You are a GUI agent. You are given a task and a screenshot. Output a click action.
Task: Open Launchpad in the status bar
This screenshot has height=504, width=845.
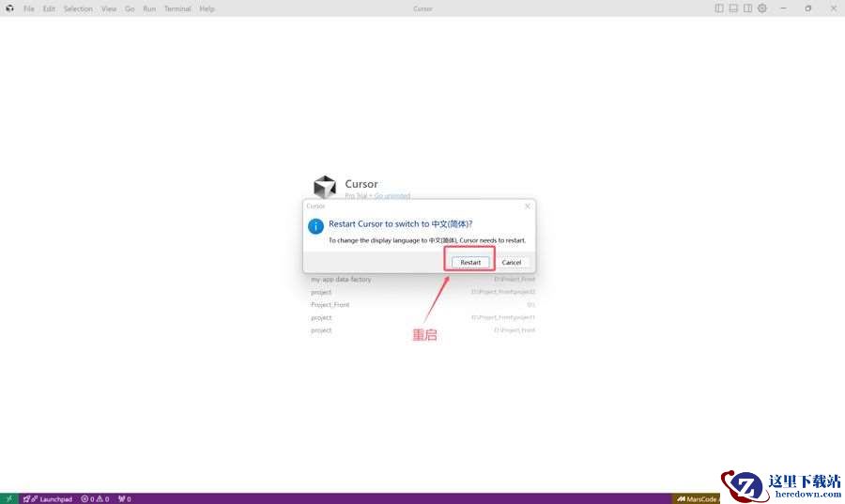coord(48,498)
